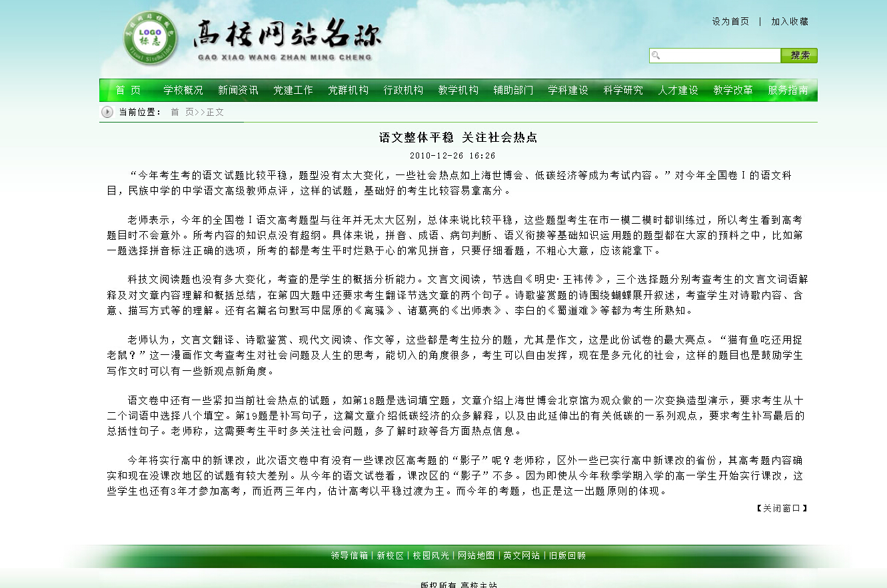Click the 设为首页 link
The height and width of the screenshot is (588, 887).
tap(730, 21)
